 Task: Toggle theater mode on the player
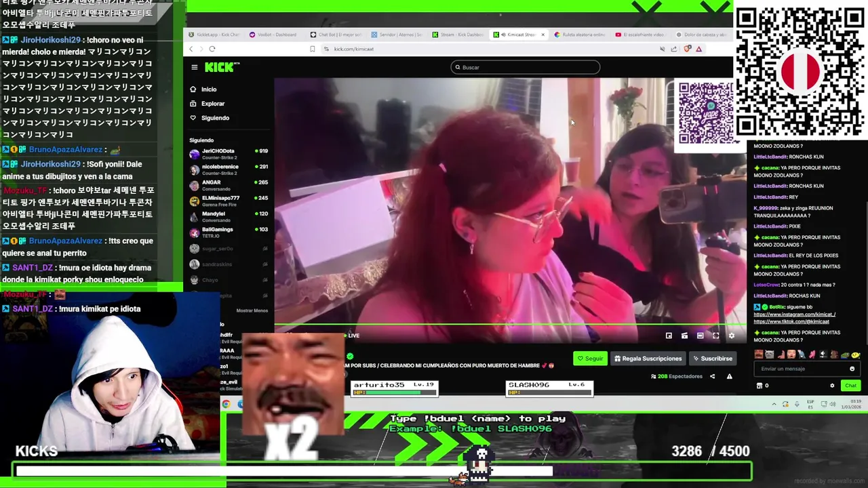point(700,335)
